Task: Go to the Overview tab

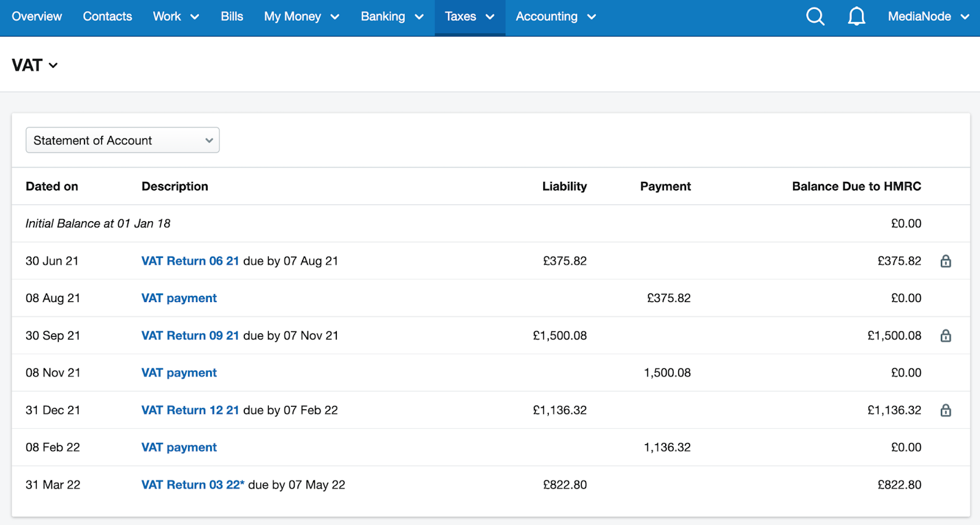Action: click(37, 17)
